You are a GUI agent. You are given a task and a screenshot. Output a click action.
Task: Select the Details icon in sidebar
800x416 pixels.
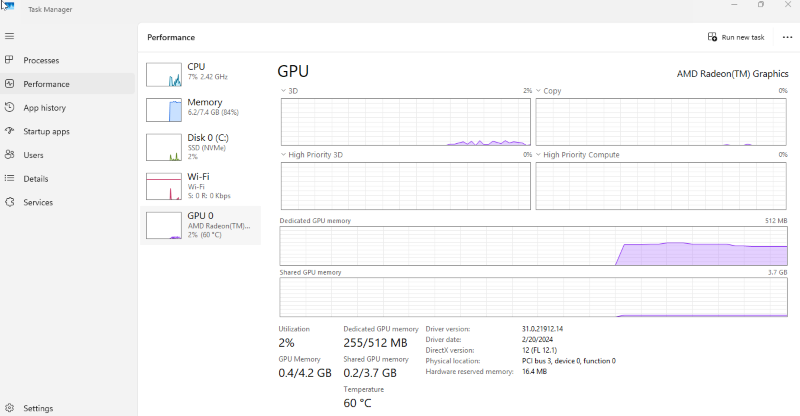tap(10, 179)
